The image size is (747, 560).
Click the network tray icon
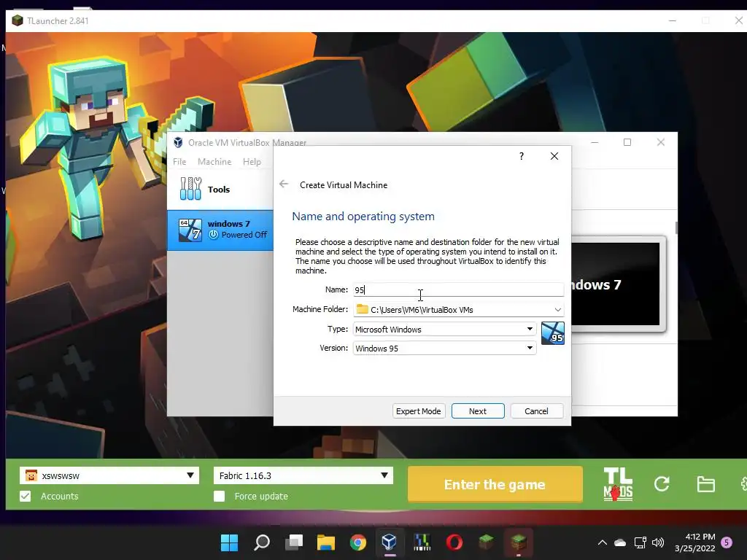pyautogui.click(x=640, y=542)
